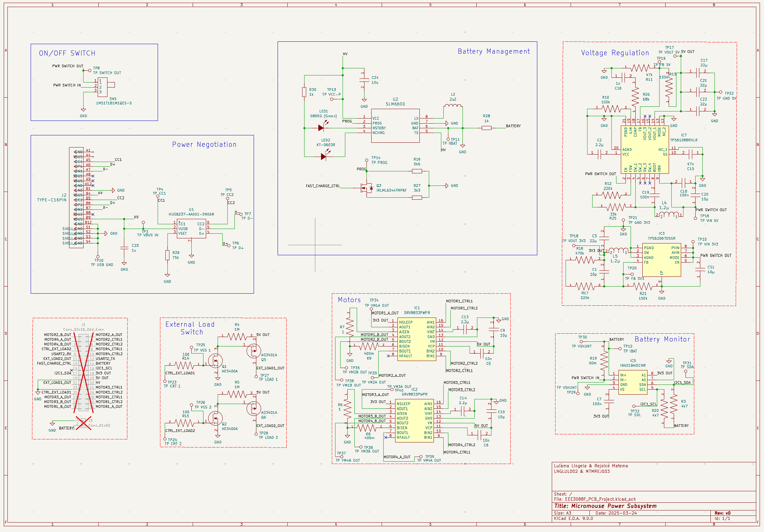Click the 'Motors' section title

tap(349, 300)
